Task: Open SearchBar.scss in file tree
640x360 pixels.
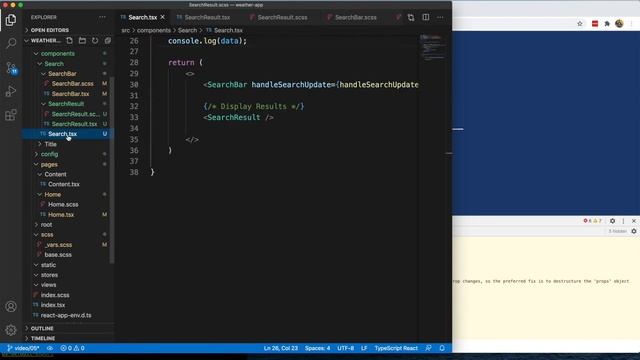Action: coord(73,84)
